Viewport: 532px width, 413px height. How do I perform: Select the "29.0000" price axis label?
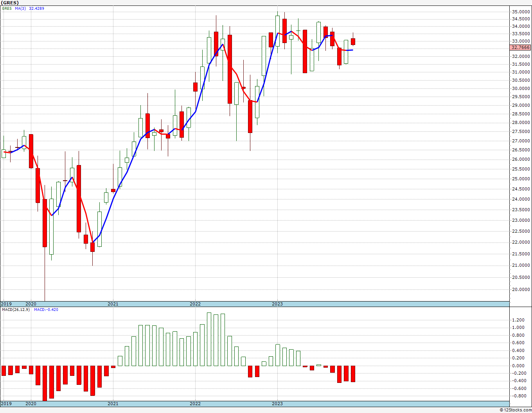click(x=521, y=106)
